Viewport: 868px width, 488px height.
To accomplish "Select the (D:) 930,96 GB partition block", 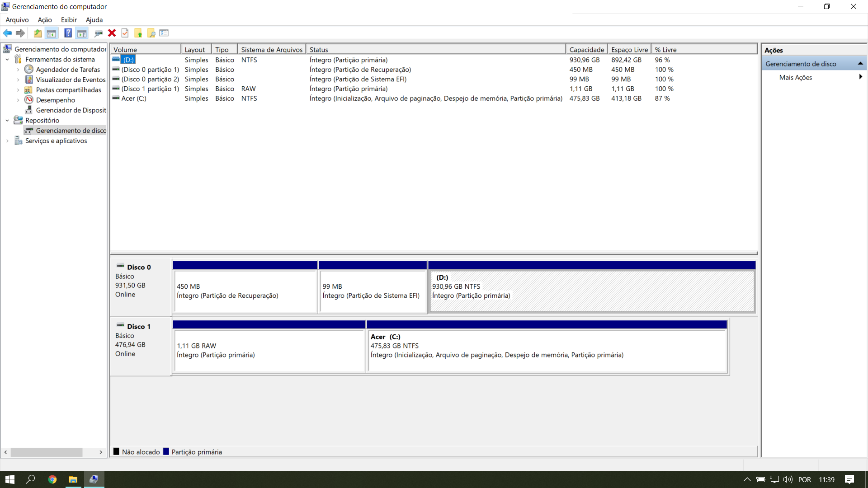I will [592, 291].
